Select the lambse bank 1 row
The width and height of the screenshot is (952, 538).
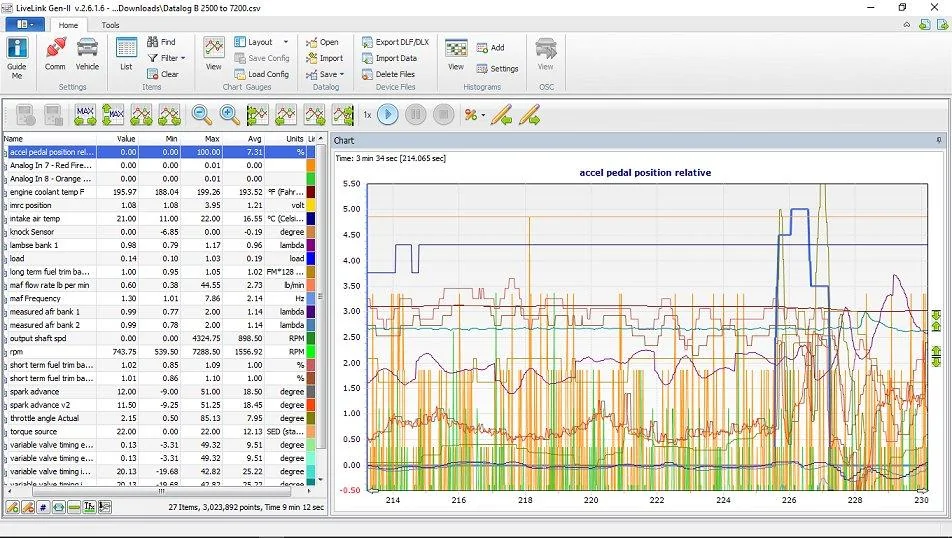(x=159, y=245)
